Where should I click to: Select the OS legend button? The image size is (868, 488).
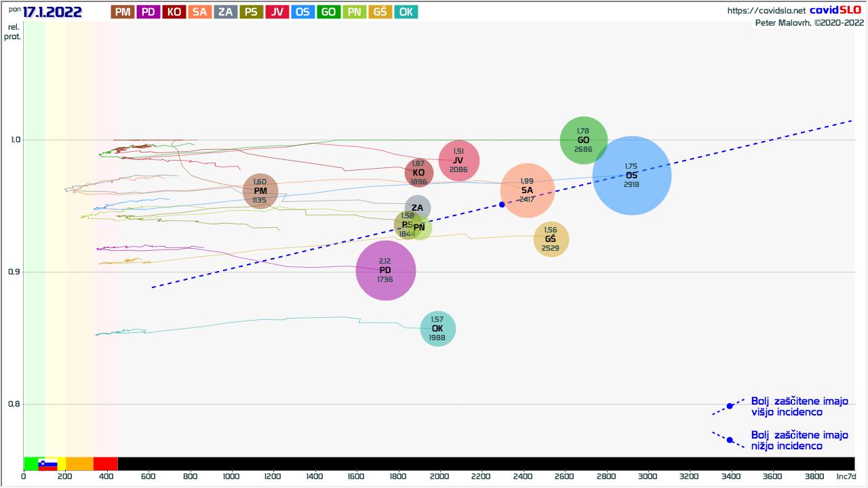pyautogui.click(x=303, y=12)
